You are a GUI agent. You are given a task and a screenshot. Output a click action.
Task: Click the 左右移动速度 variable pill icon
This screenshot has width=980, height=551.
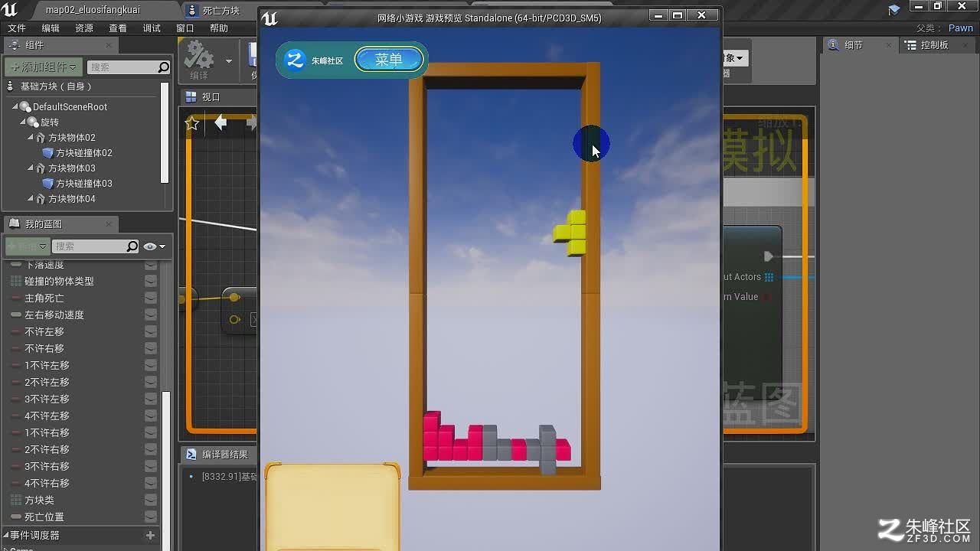16,315
